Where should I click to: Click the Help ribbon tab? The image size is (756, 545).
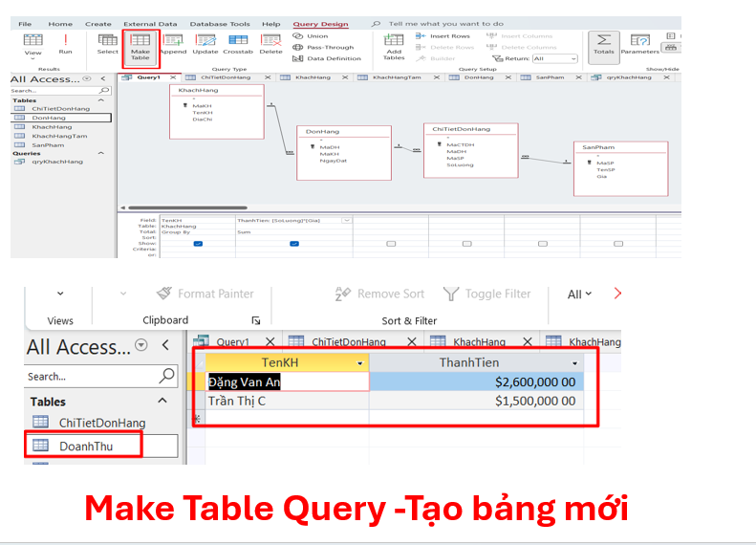(271, 24)
